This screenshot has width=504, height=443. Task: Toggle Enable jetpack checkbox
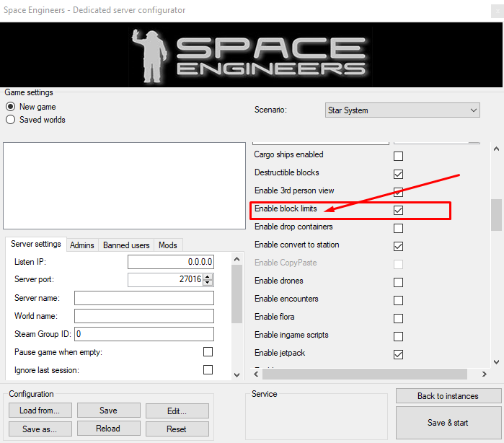398,354
